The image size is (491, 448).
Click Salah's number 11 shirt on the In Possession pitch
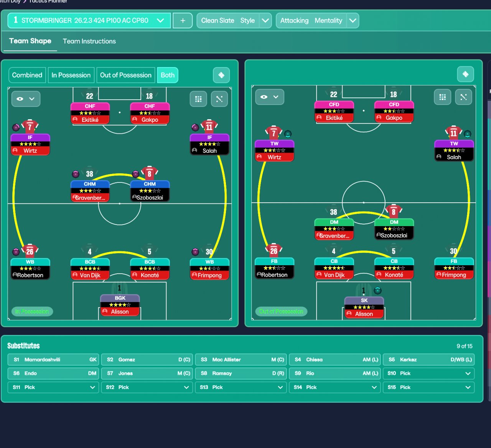click(x=209, y=126)
